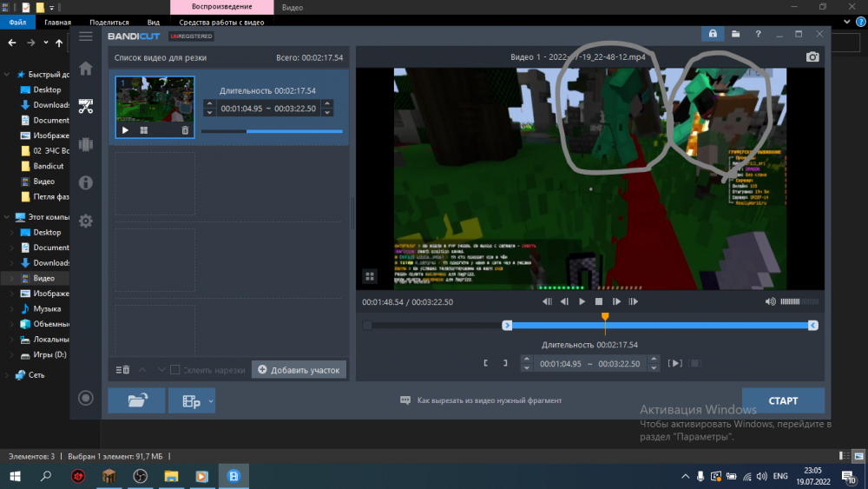The height and width of the screenshot is (489, 868).
Task: Step forward one frame
Action: coord(616,301)
